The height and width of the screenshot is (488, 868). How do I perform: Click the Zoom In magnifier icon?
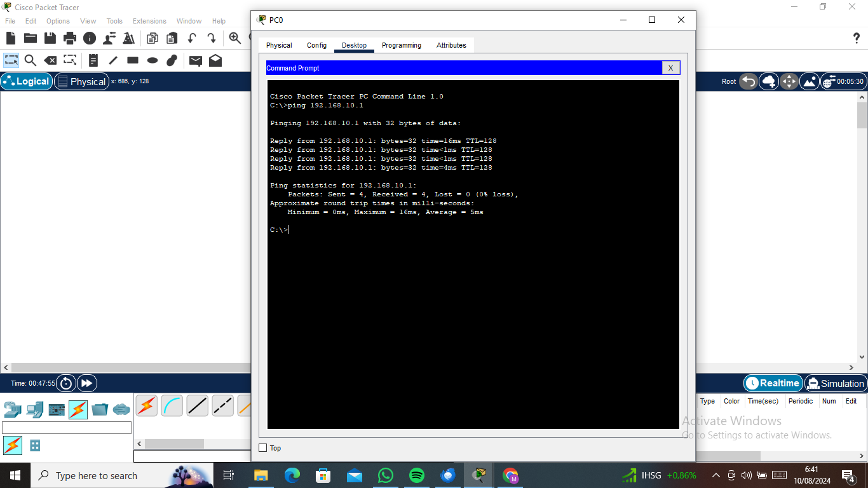coord(235,38)
